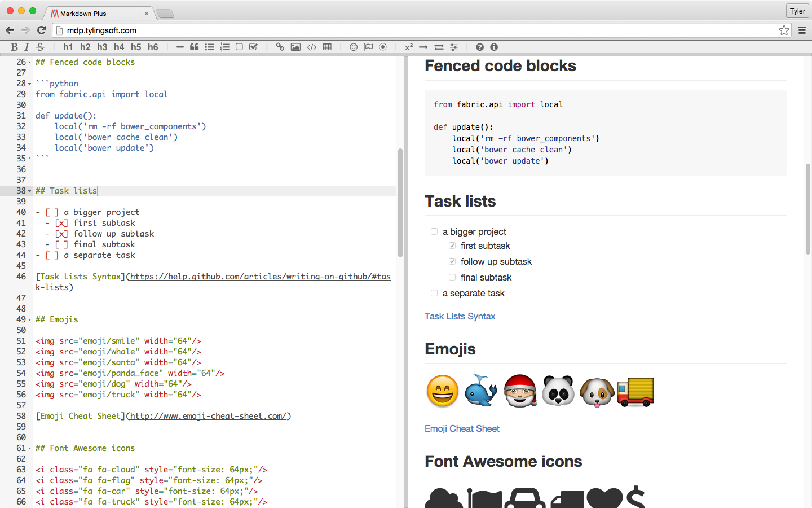Insert an unchecked task list item
Screen dimensions: 812x508
pos(239,47)
